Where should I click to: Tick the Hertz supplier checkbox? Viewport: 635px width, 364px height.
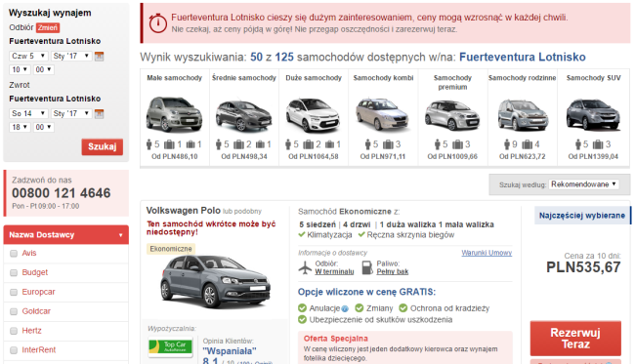tap(14, 331)
